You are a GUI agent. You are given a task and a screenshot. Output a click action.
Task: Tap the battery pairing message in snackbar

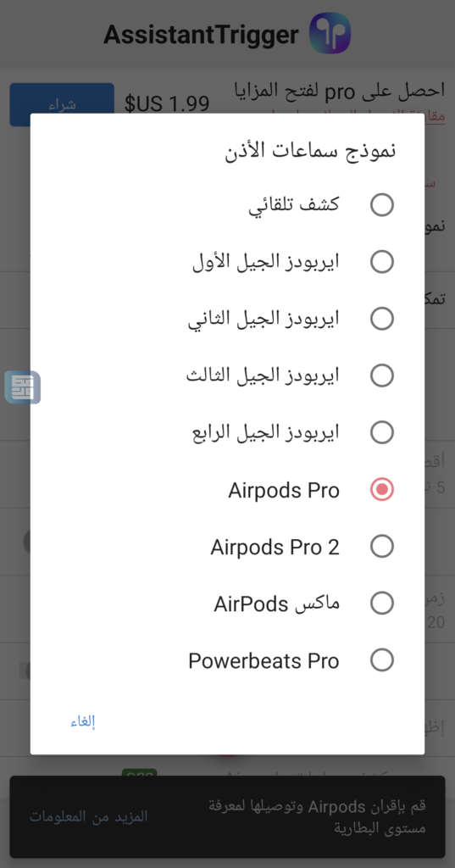(x=317, y=816)
